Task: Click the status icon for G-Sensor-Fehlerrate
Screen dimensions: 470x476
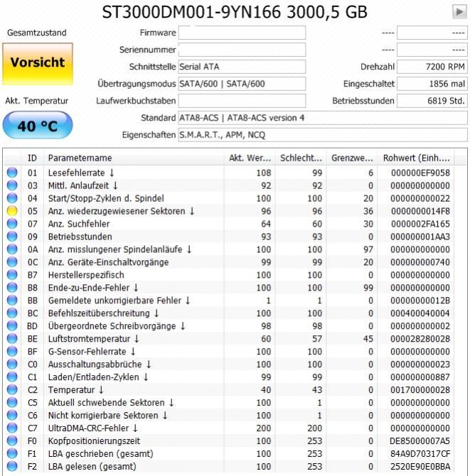Action: tap(12, 351)
